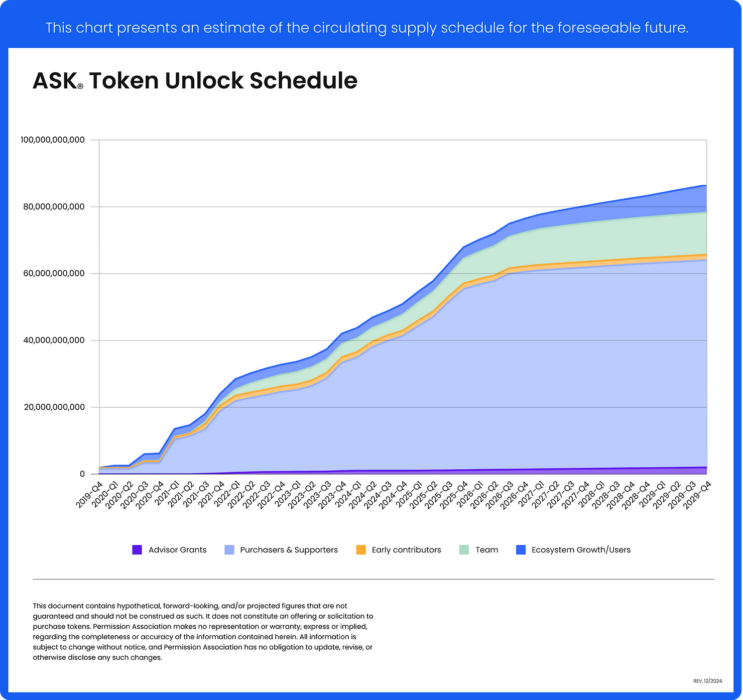Click the chart title ASK Token Unlock Schedule
Image resolution: width=743 pixels, height=700 pixels.
click(x=195, y=80)
